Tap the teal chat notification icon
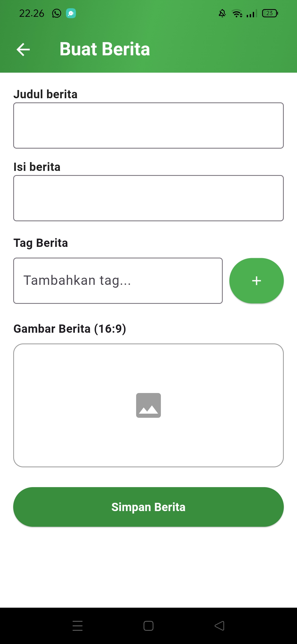 (71, 13)
